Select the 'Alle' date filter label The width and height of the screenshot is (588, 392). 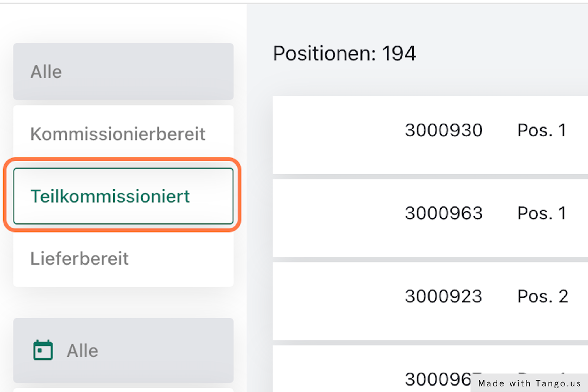pyautogui.click(x=82, y=351)
